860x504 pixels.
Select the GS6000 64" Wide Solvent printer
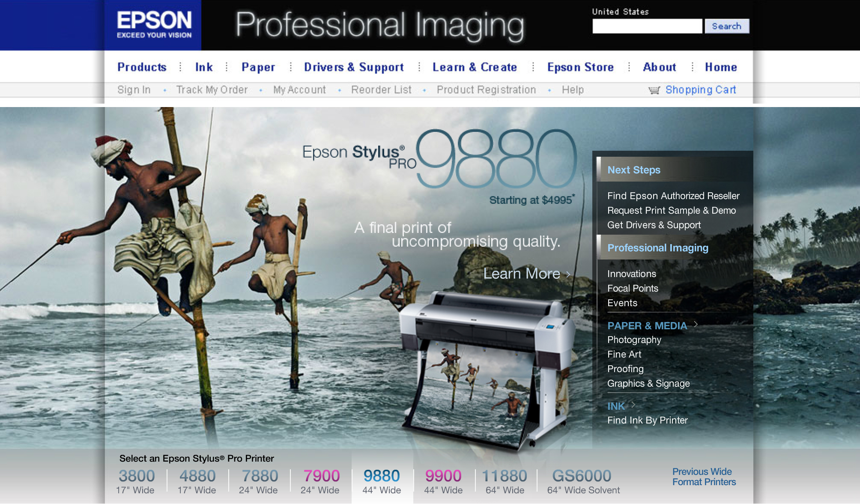(583, 481)
